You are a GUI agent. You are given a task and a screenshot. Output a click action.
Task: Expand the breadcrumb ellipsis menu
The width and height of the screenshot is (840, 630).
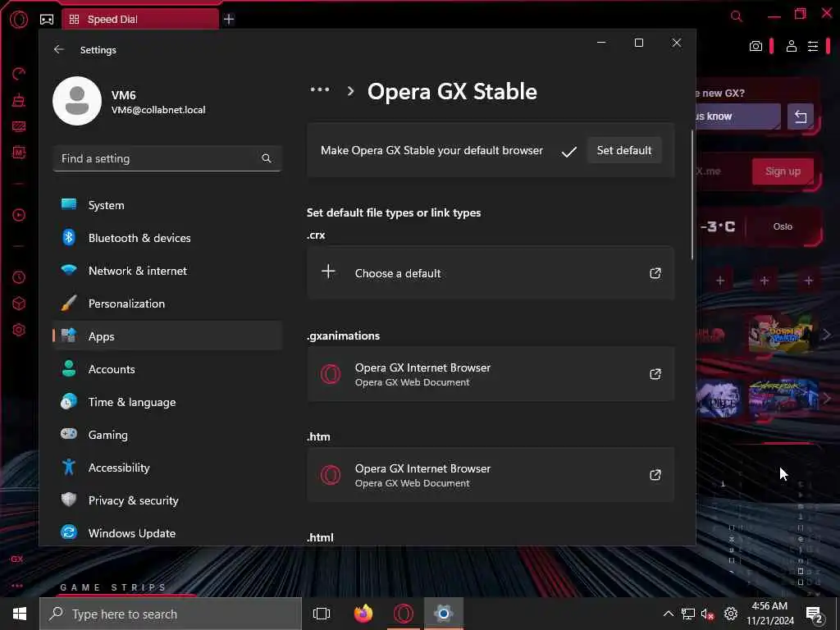[x=320, y=90]
